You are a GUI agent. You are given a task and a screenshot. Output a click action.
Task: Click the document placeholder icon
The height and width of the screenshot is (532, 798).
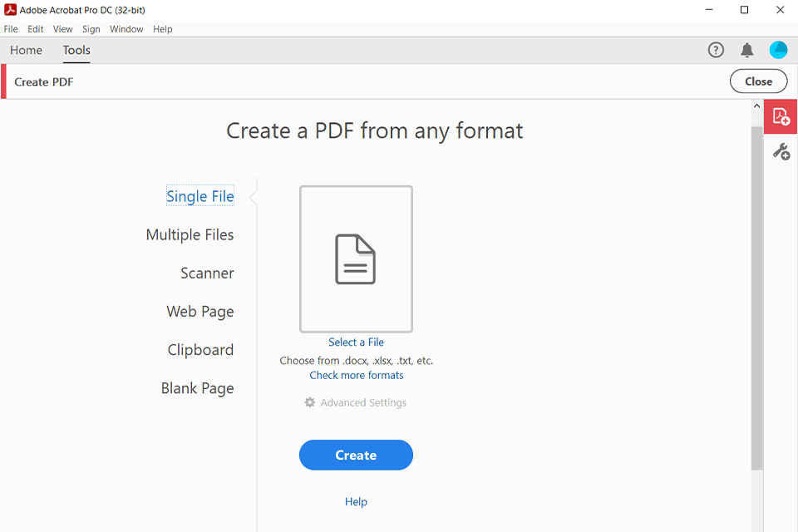point(356,259)
